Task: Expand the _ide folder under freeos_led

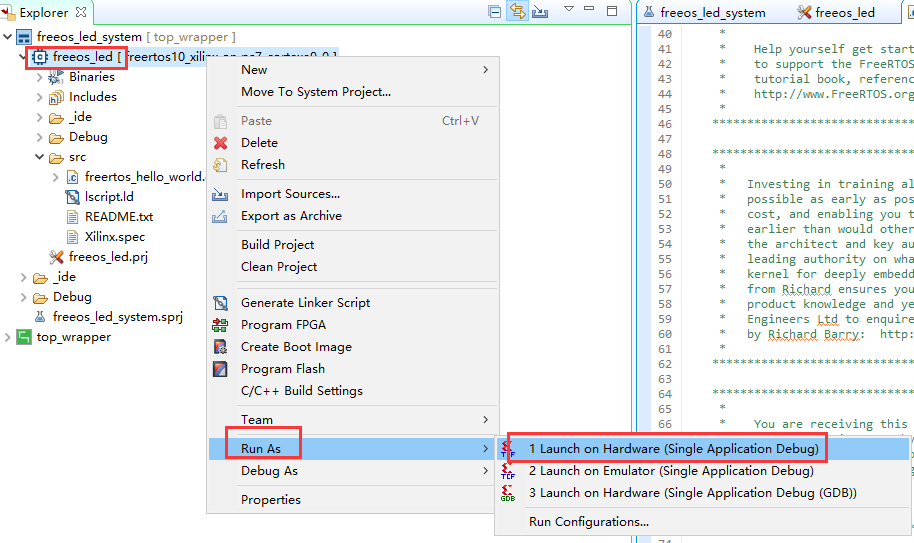Action: (x=39, y=117)
